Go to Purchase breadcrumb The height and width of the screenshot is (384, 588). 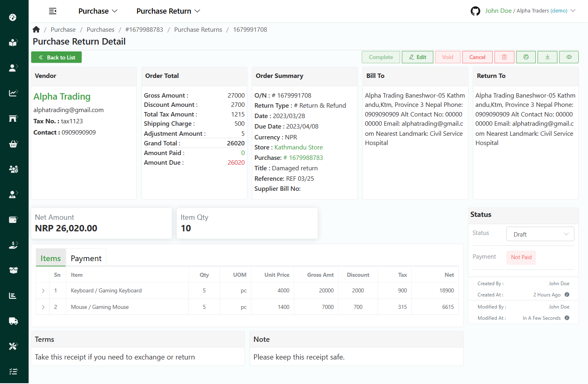[x=63, y=29]
